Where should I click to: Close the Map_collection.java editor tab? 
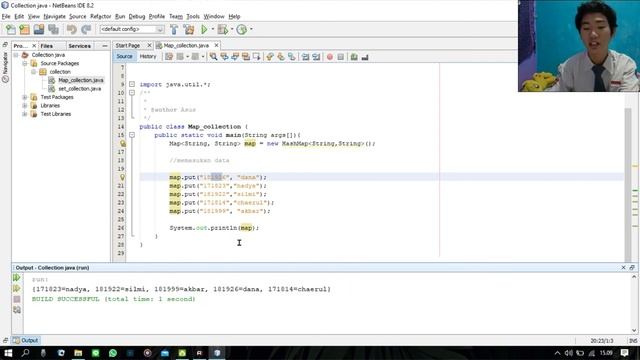point(216,45)
